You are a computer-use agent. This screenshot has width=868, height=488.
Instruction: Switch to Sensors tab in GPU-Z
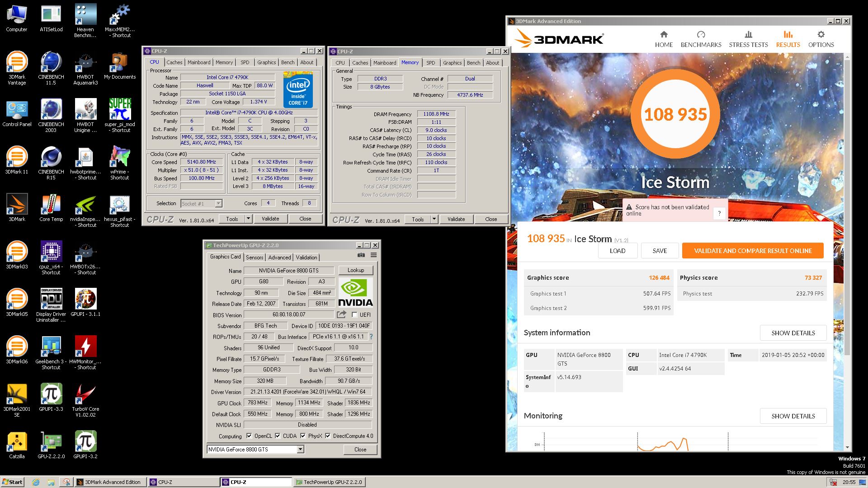[255, 257]
